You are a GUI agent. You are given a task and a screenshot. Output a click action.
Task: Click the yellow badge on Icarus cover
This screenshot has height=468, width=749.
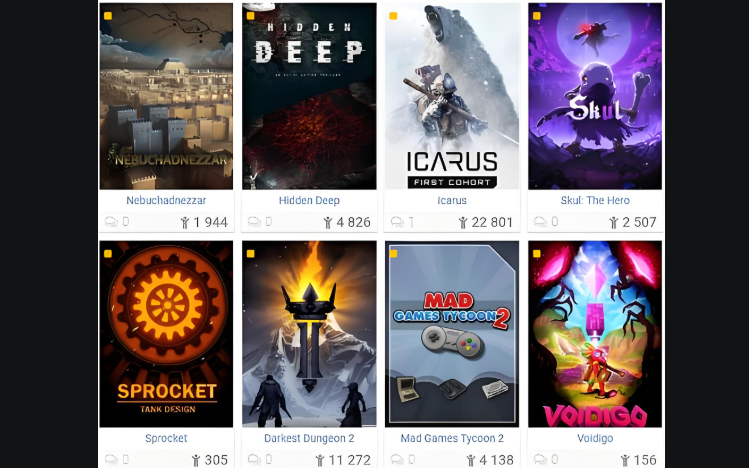[393, 16]
